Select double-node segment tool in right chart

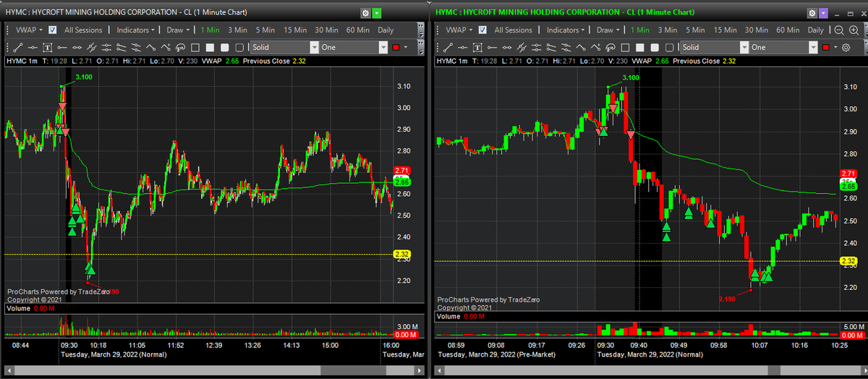coord(507,47)
